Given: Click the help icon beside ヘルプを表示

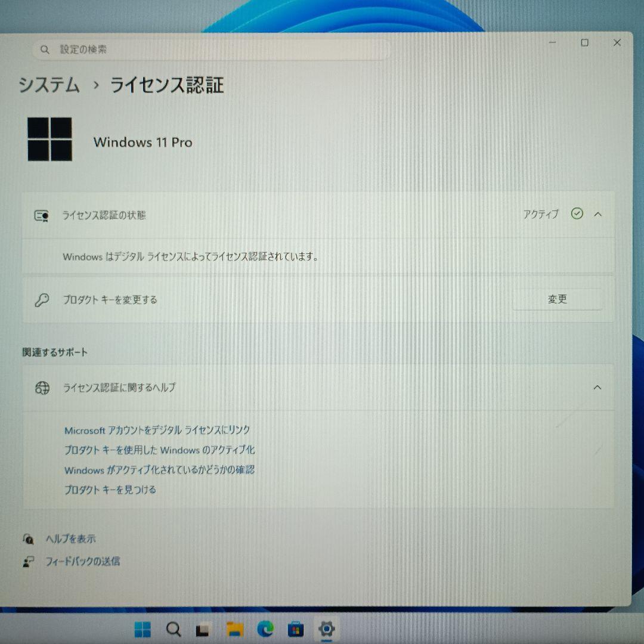Looking at the screenshot, I should tap(29, 539).
